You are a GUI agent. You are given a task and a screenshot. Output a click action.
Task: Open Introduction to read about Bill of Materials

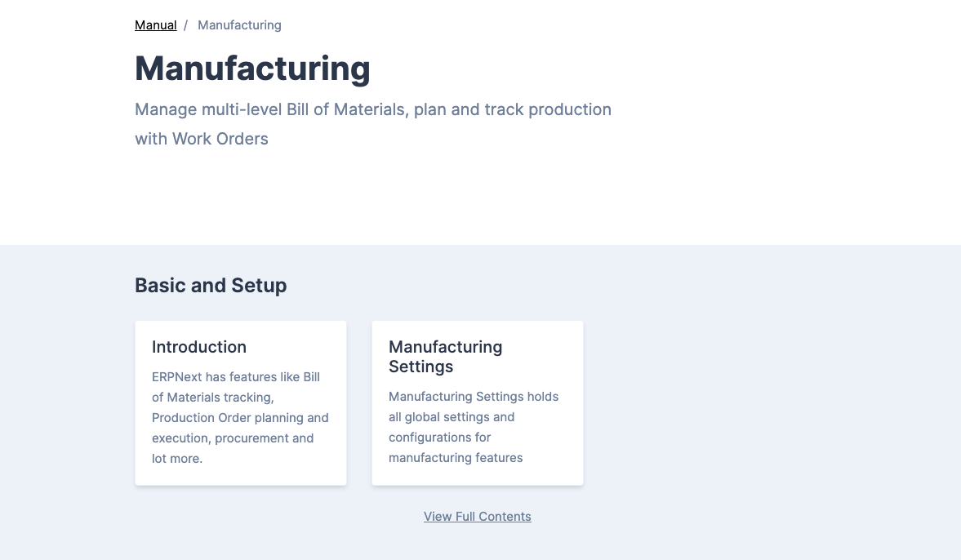pos(240,402)
